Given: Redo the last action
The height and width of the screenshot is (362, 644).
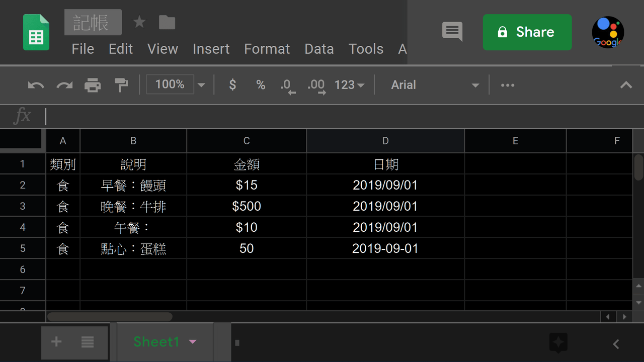Looking at the screenshot, I should click(64, 85).
